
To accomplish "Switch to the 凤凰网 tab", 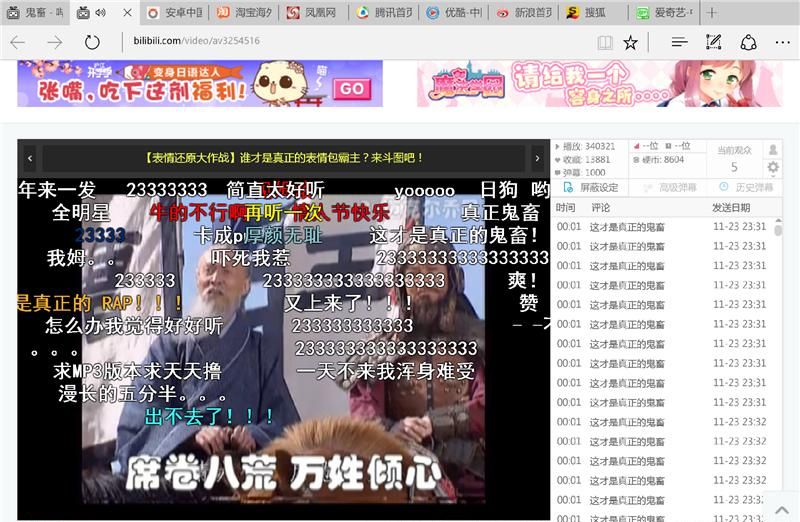I will click(x=313, y=13).
